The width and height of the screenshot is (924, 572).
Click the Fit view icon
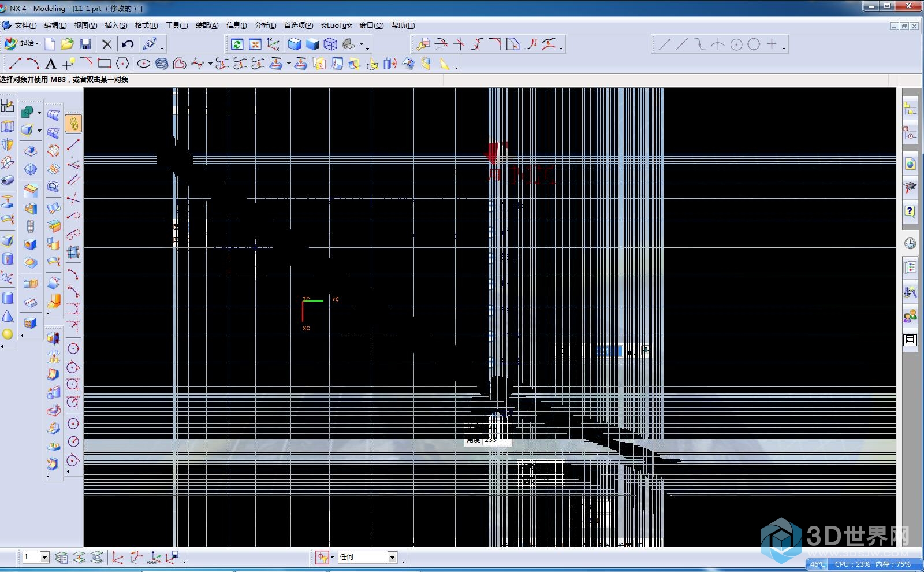click(x=255, y=44)
